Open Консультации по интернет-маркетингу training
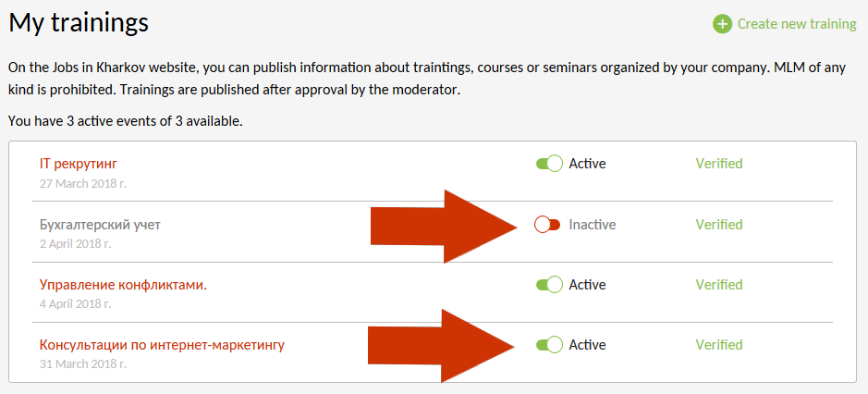The height and width of the screenshot is (394, 868). coord(162,345)
